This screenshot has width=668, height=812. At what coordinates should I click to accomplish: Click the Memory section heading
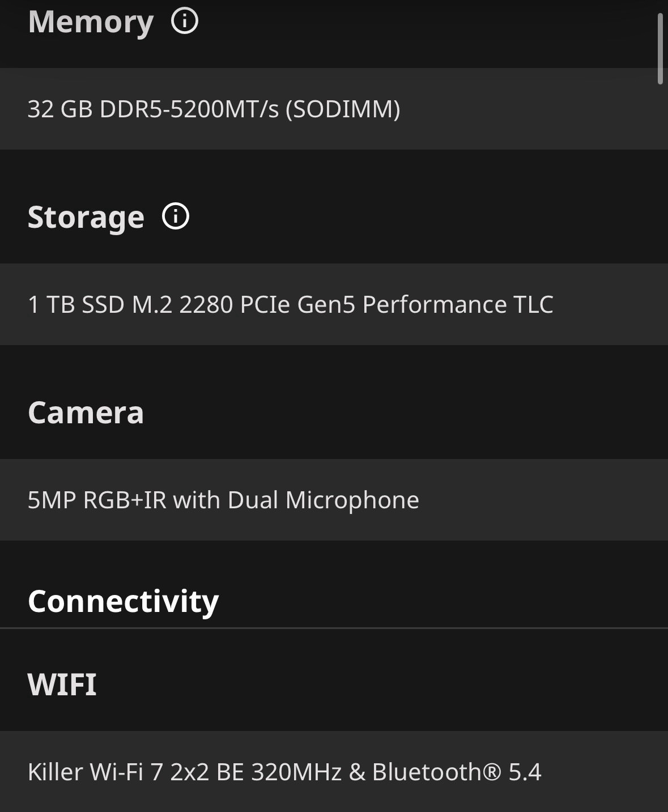pyautogui.click(x=91, y=22)
